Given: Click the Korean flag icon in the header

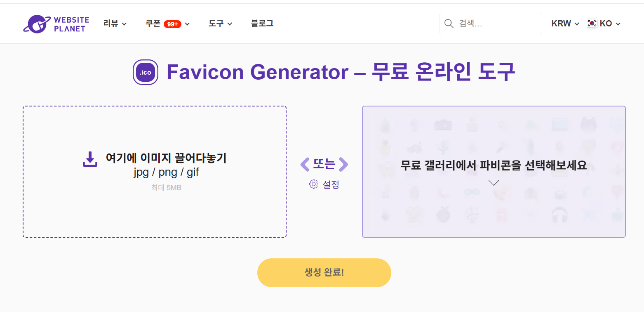Looking at the screenshot, I should pos(592,24).
